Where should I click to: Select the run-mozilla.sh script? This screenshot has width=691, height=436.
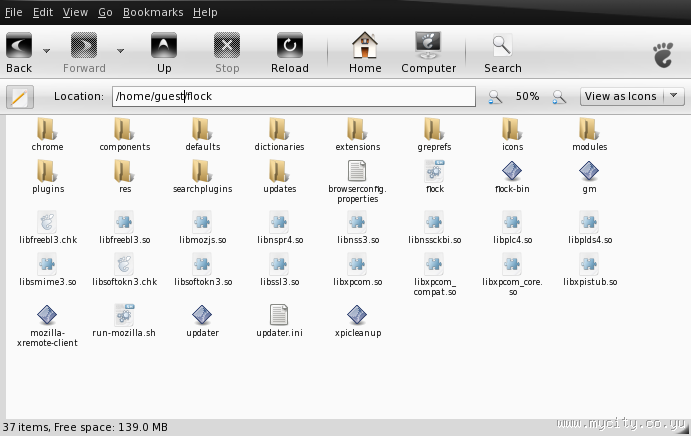(x=124, y=320)
